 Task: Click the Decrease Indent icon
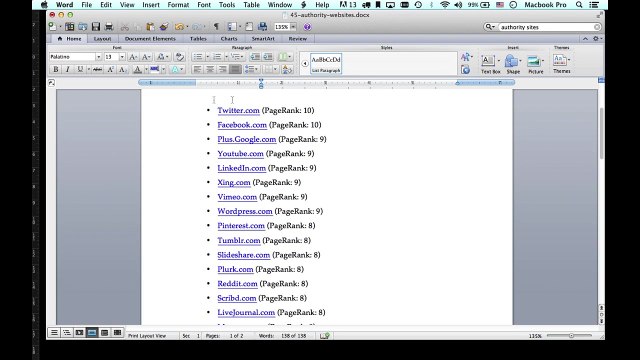(255, 57)
